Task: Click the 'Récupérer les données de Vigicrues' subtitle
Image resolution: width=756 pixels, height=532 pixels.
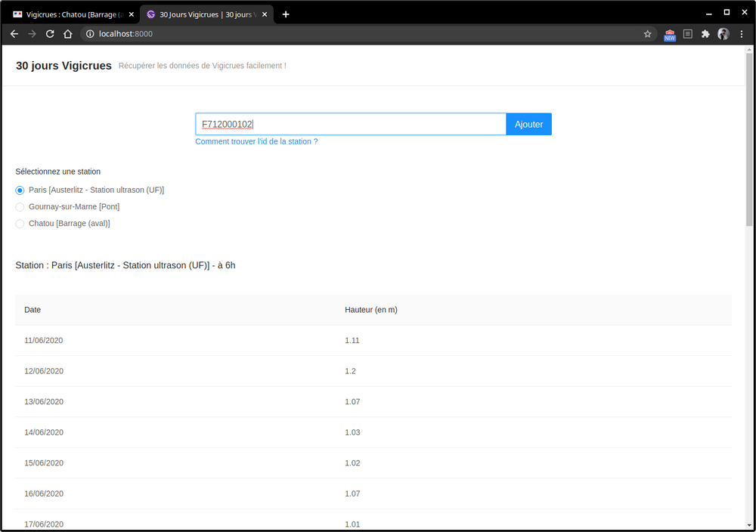Action: (x=203, y=66)
